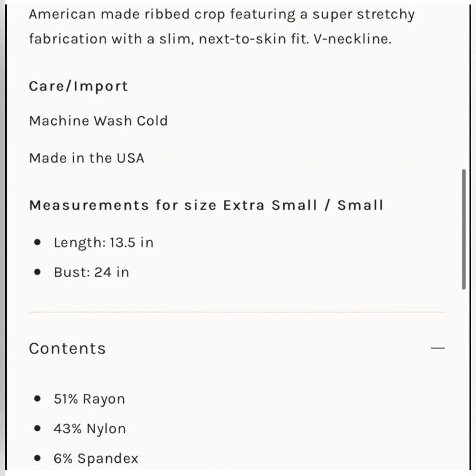
Task: Click the Length: 13.5 in item
Action: click(x=103, y=243)
